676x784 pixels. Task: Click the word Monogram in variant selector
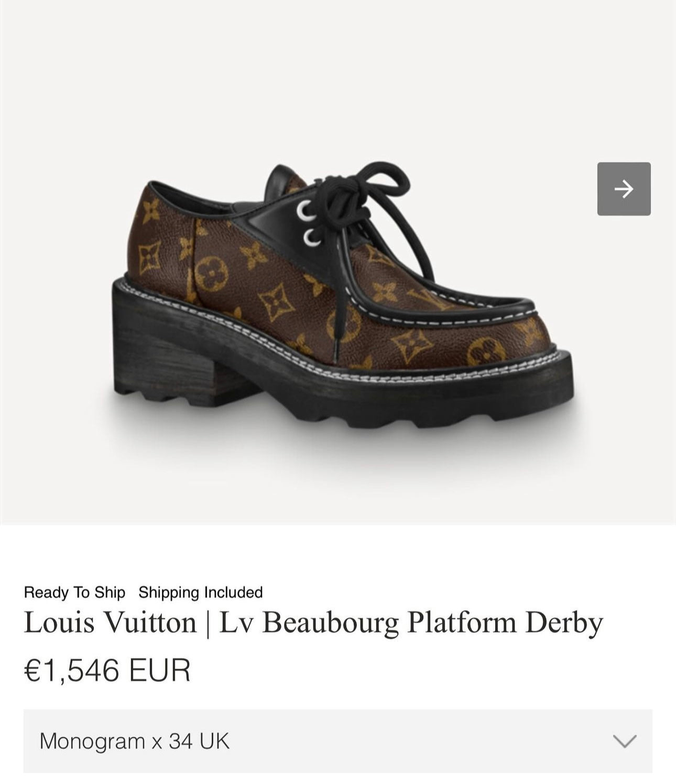point(93,742)
